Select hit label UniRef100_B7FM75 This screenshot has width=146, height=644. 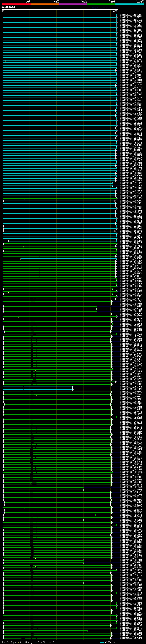pyautogui.click(x=131, y=85)
